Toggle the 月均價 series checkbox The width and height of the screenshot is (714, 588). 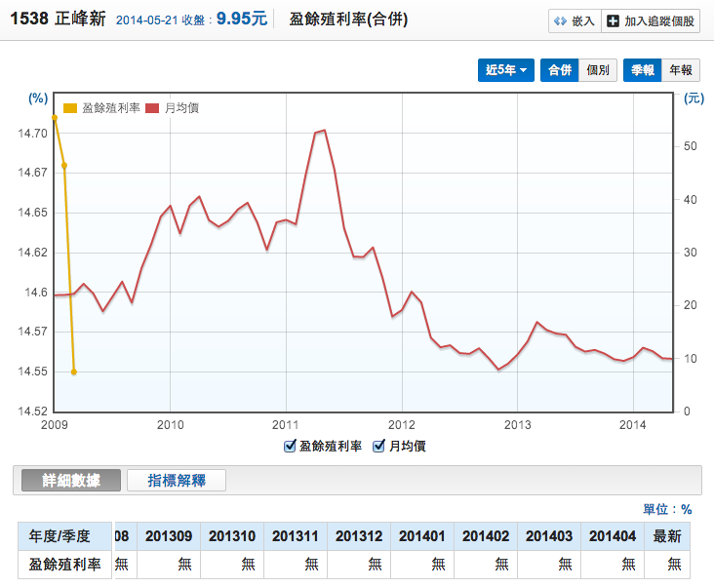click(x=379, y=446)
